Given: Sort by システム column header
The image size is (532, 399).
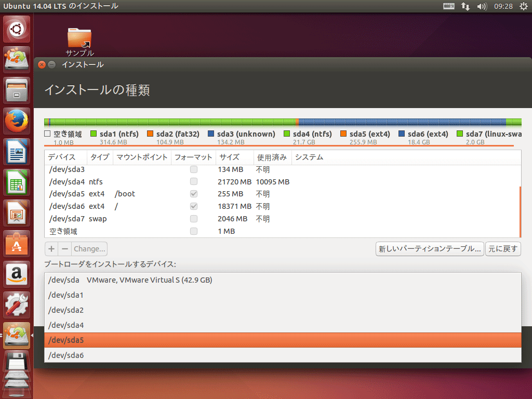Looking at the screenshot, I should pos(406,157).
